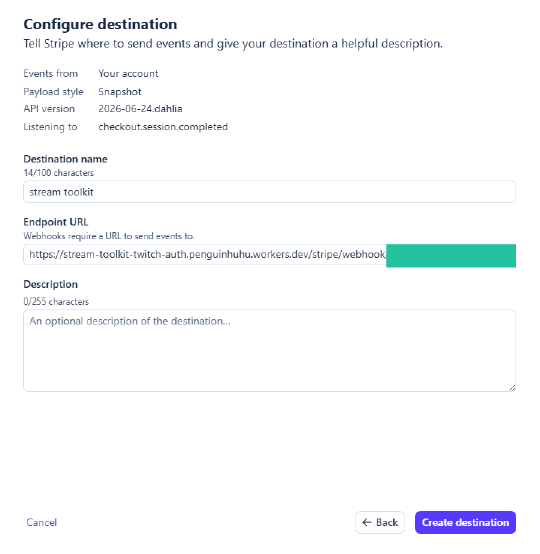This screenshot has width=540, height=554.
Task: Click the Webhooks require a URL helper text
Action: pos(109,236)
